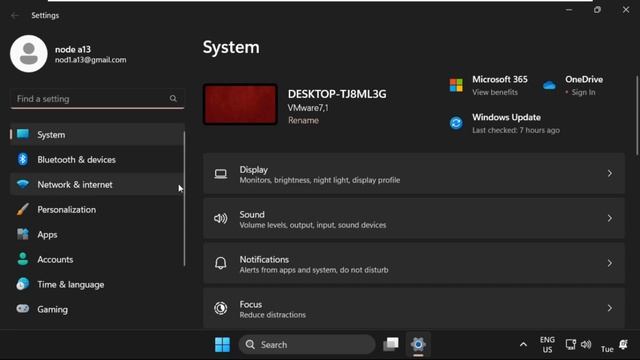Expand Focus settings chevron
The height and width of the screenshot is (360, 640).
[x=610, y=308]
